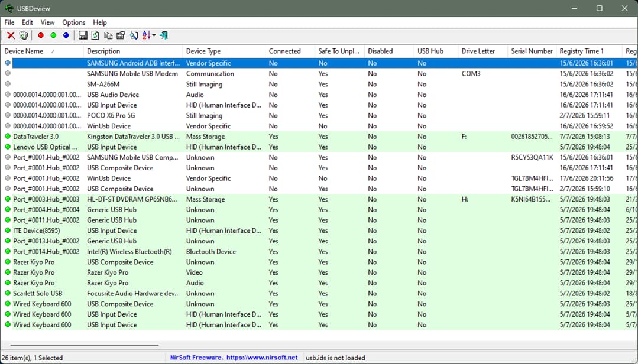Click the horizontal scrollbar thumb at the bottom

pyautogui.click(x=84, y=345)
